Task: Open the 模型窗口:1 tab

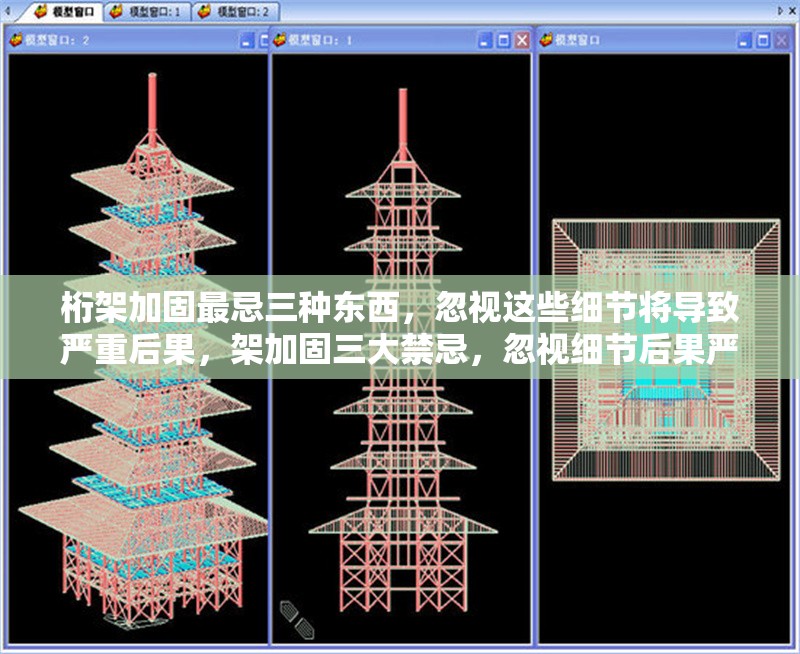Action: 148,11
